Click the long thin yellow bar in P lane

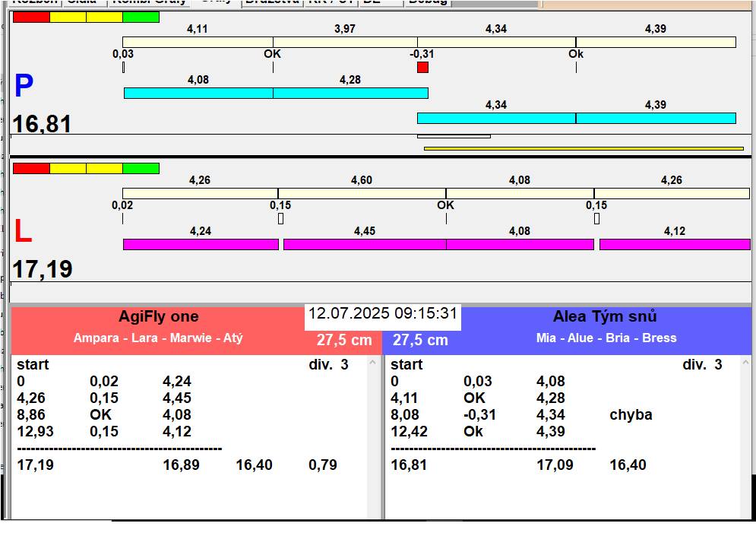pyautogui.click(x=583, y=148)
